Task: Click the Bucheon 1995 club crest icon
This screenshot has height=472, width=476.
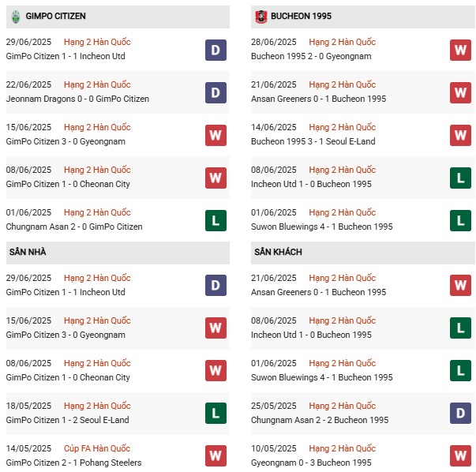Action: click(x=260, y=17)
